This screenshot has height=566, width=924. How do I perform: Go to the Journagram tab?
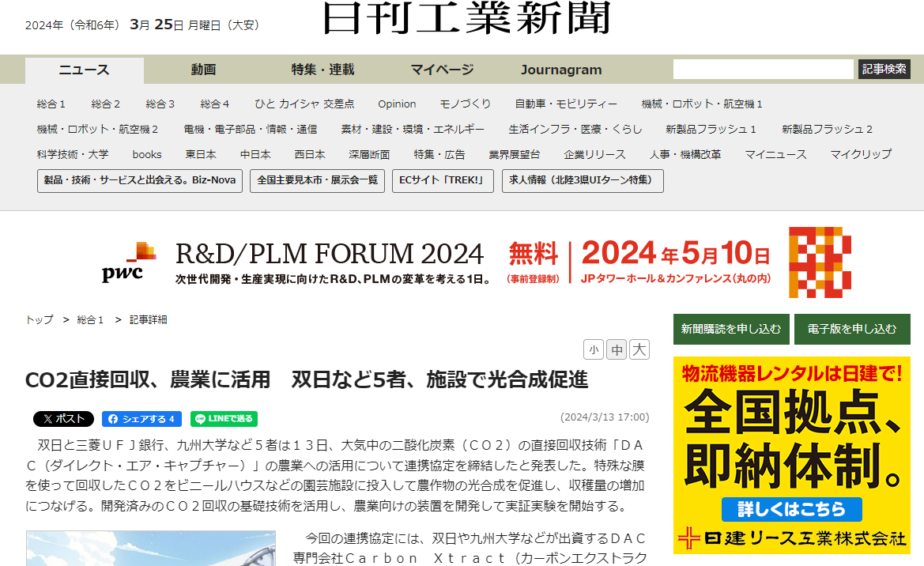point(561,70)
